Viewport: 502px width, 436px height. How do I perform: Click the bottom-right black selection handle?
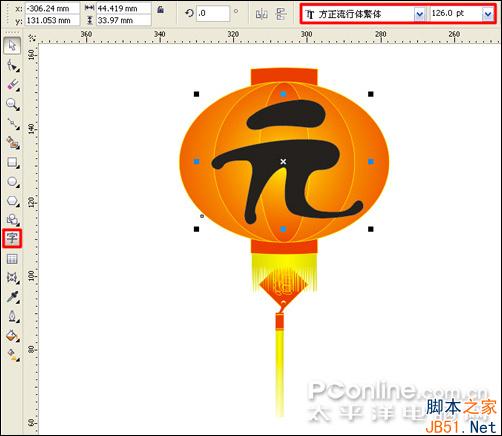371,229
